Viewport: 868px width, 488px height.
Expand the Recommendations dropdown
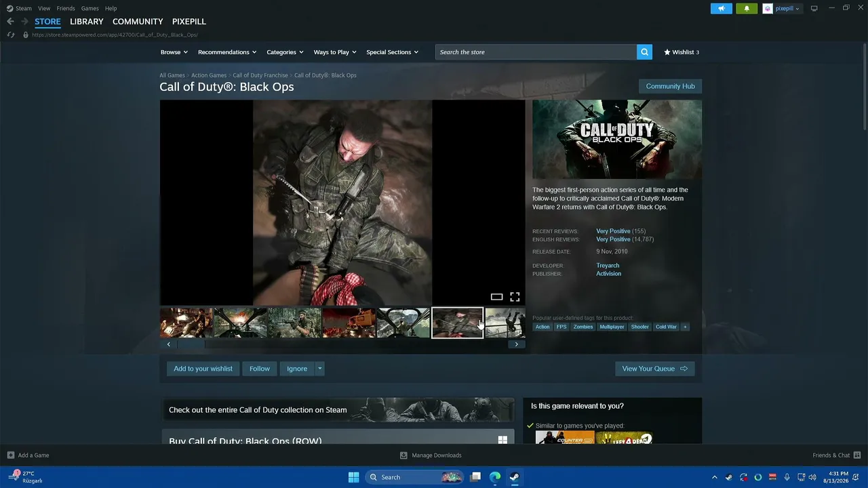pos(227,52)
